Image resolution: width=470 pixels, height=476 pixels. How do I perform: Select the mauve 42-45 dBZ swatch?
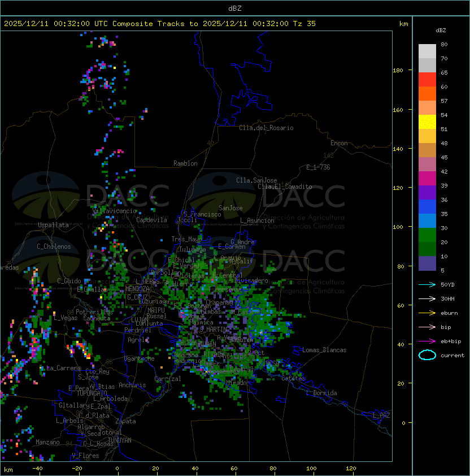coord(427,165)
